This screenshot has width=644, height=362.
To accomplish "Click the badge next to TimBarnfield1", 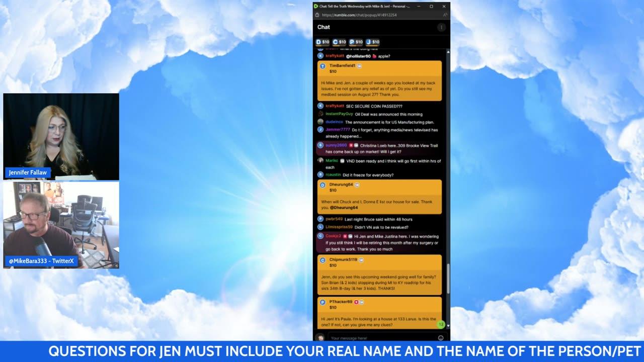I will pos(359,66).
